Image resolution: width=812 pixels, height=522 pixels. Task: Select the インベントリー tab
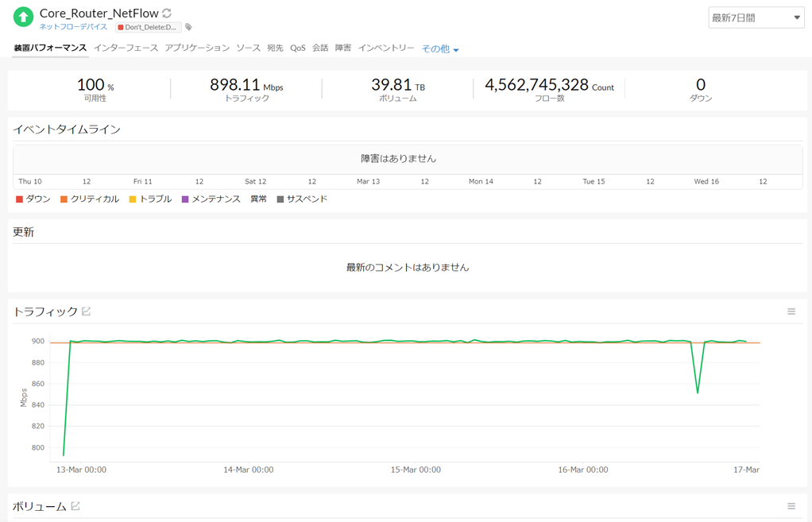click(385, 48)
